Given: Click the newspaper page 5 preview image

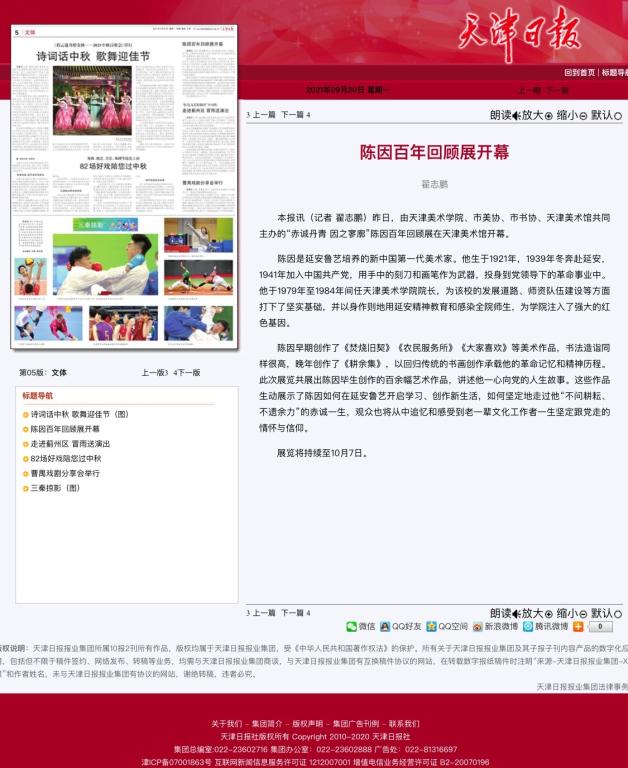Looking at the screenshot, I should coord(125,186).
